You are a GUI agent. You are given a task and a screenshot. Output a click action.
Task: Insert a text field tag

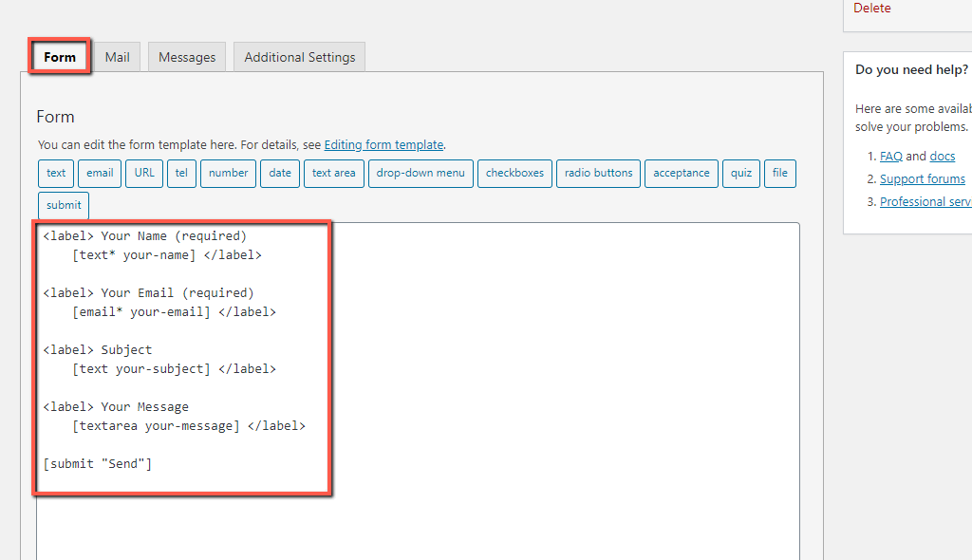click(x=56, y=173)
